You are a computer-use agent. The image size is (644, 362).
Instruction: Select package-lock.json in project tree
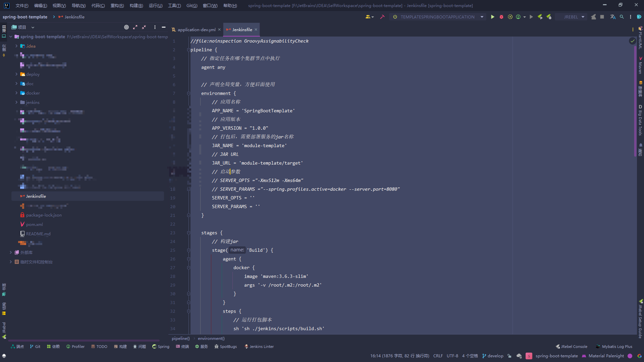44,215
